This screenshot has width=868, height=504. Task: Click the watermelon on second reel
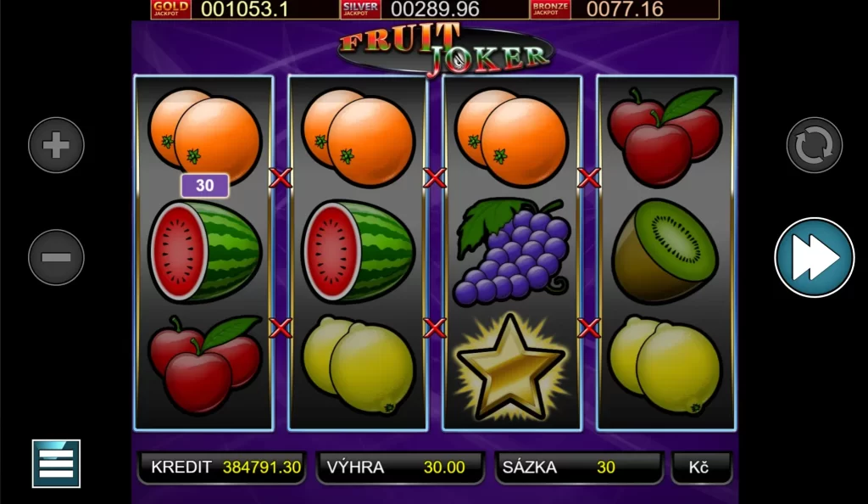359,251
